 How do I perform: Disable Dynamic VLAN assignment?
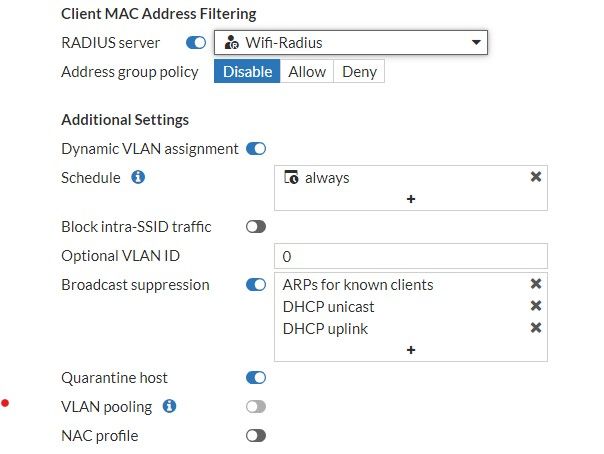click(x=256, y=149)
